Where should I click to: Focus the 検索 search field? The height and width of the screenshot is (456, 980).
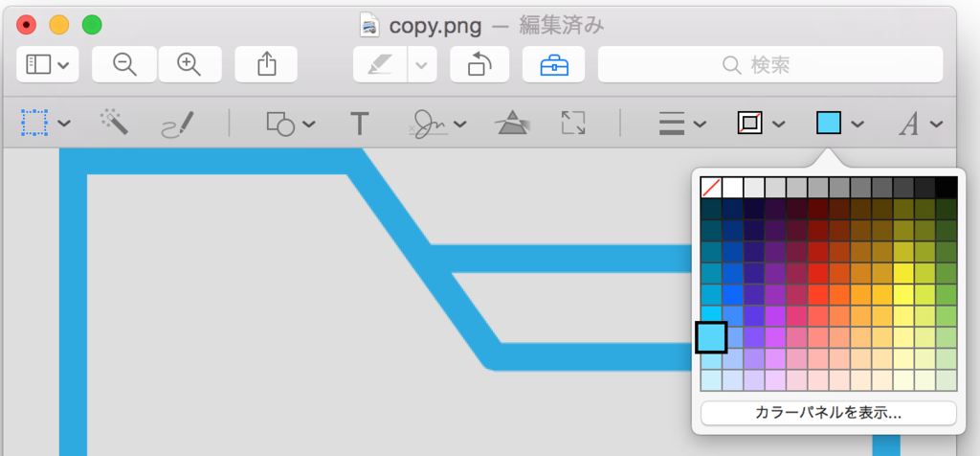(x=770, y=64)
